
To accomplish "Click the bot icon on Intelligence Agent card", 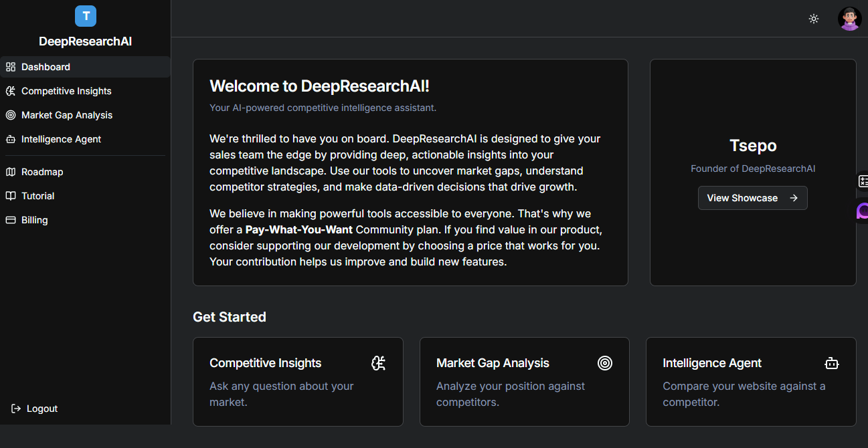I will [832, 362].
